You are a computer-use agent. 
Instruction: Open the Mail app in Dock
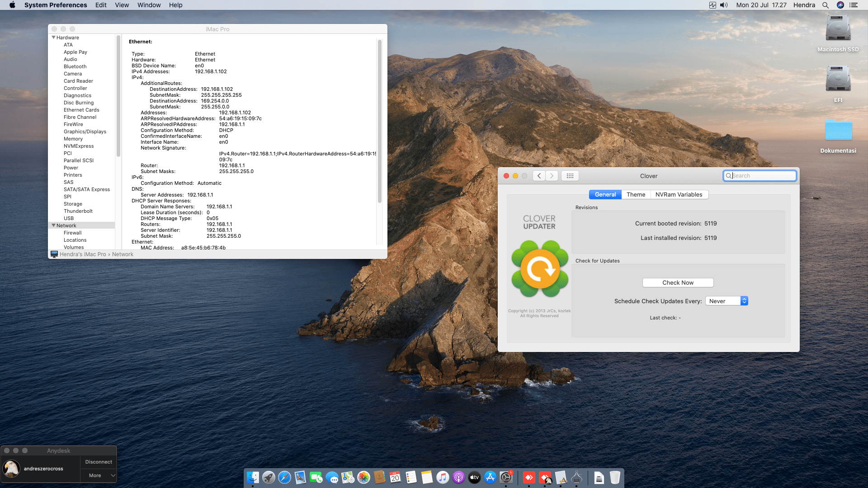pos(300,477)
